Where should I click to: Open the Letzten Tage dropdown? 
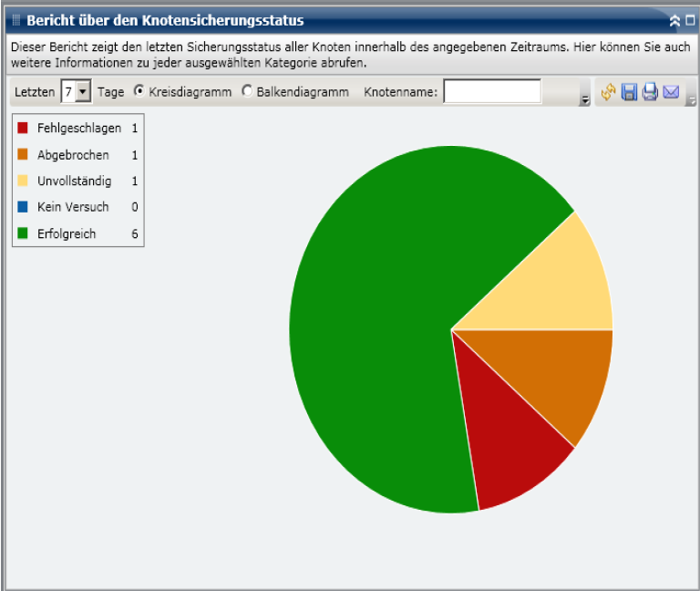[x=83, y=92]
